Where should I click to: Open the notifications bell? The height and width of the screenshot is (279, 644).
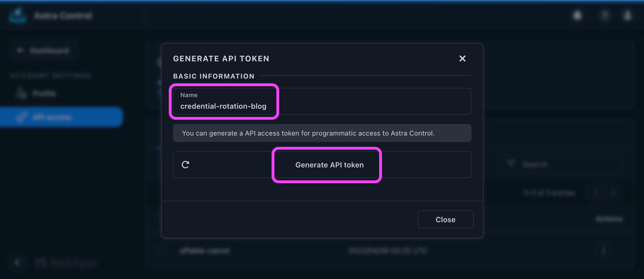578,15
